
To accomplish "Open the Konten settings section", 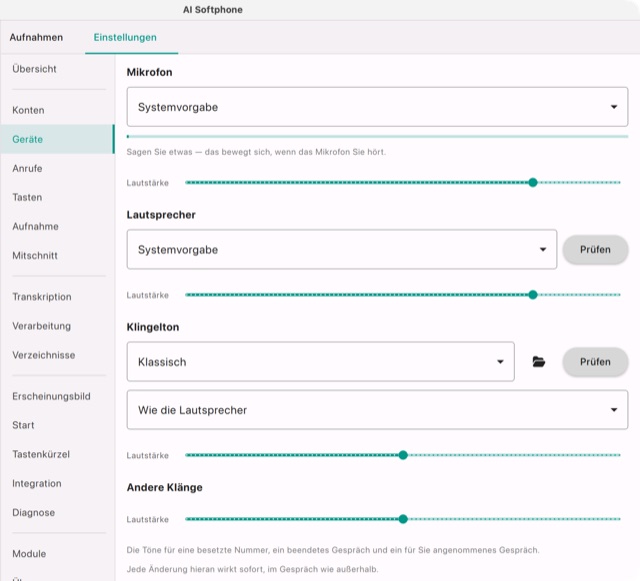I will coord(57,110).
